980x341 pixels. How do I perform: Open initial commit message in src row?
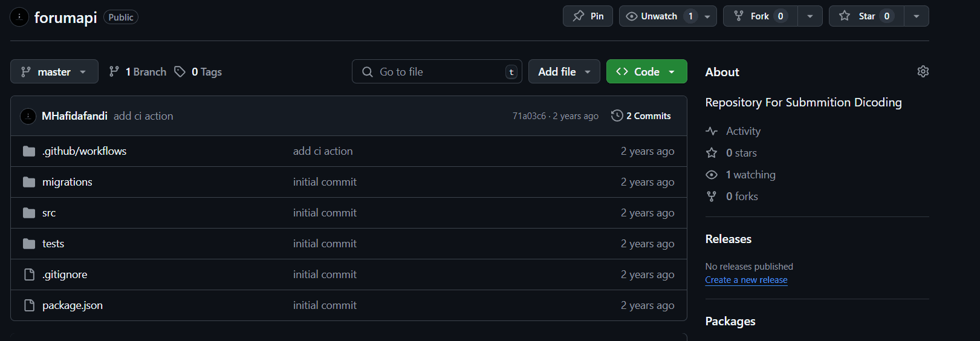pos(325,213)
